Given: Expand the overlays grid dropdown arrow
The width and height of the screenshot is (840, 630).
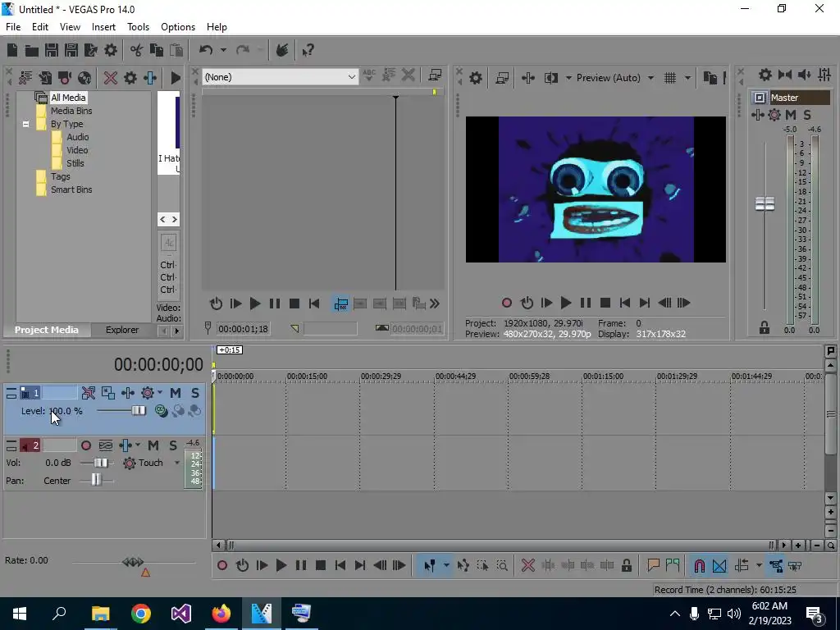Looking at the screenshot, I should pos(687,78).
